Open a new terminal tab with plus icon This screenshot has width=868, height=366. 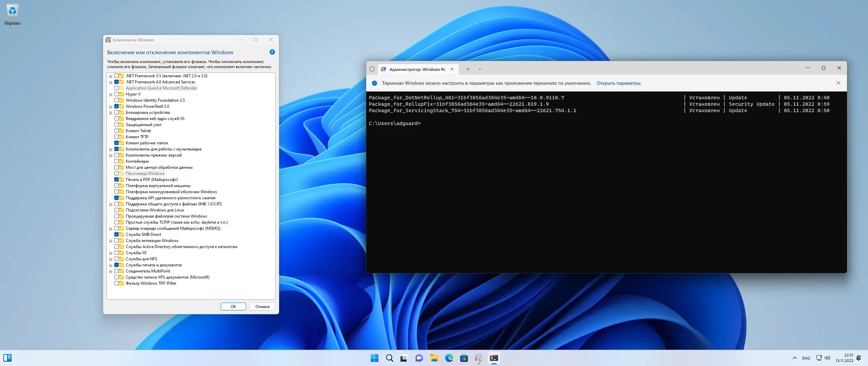click(468, 69)
